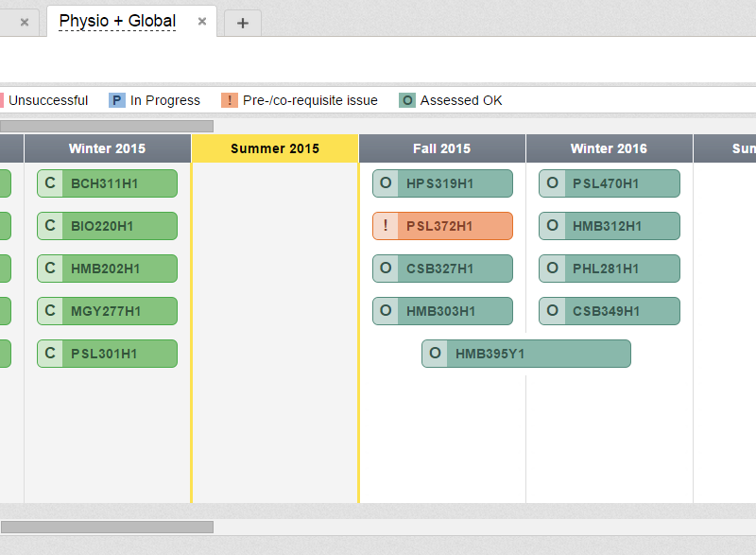Click the O status icon on HMB395Y1
This screenshot has width=756, height=555.
click(435, 354)
